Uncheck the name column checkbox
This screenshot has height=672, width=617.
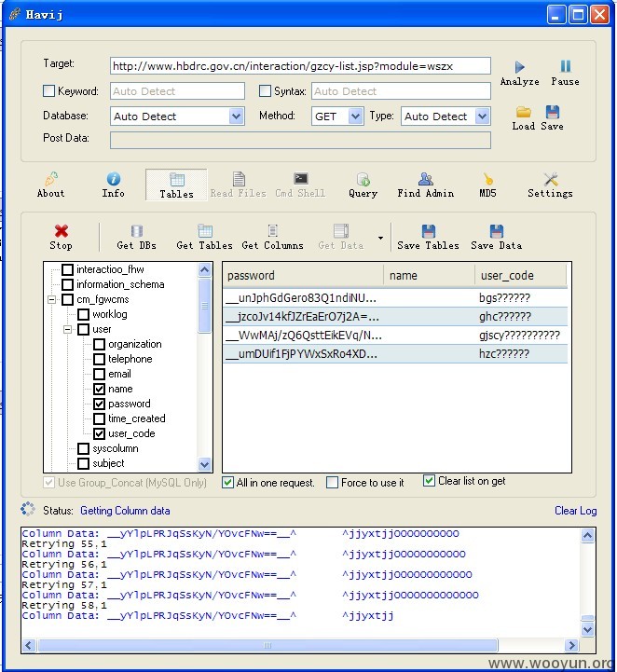click(x=100, y=390)
